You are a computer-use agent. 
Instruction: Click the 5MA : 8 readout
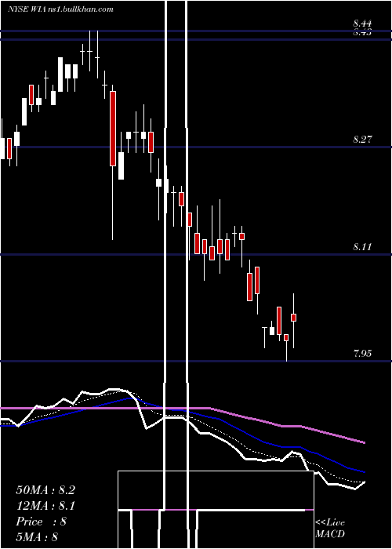(37, 537)
